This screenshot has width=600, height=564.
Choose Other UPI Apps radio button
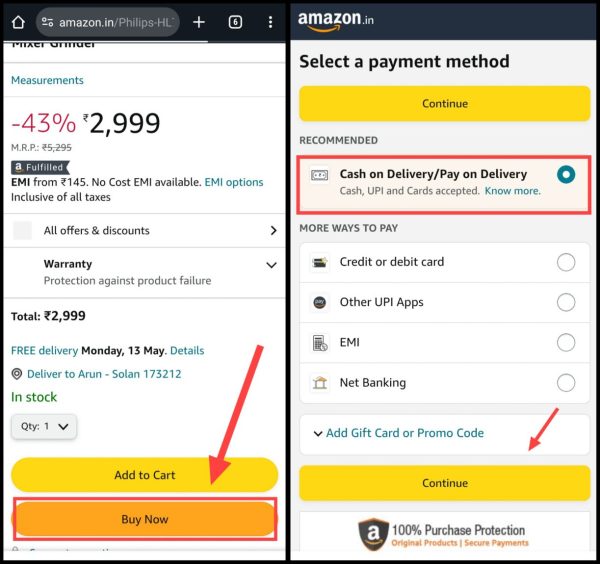point(566,302)
